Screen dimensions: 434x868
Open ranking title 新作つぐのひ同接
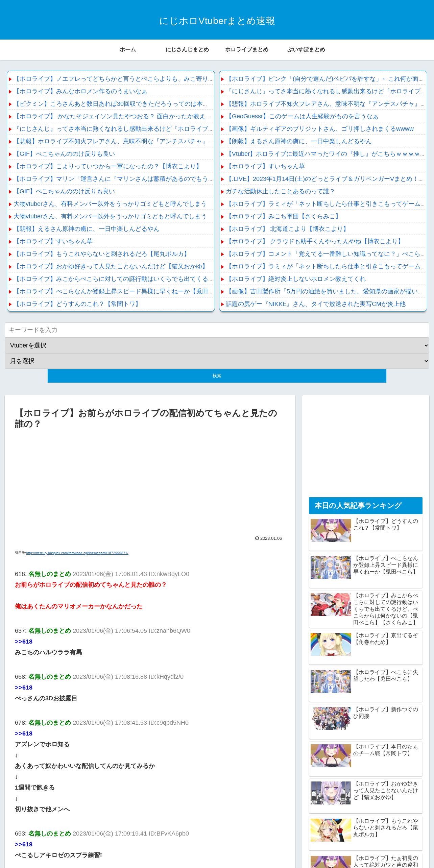coord(386,713)
